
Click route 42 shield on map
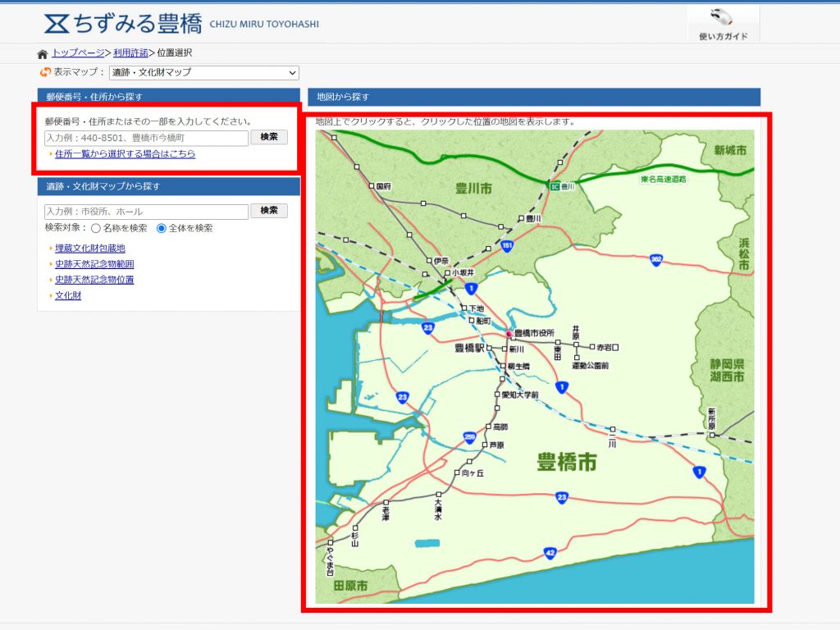click(x=550, y=554)
